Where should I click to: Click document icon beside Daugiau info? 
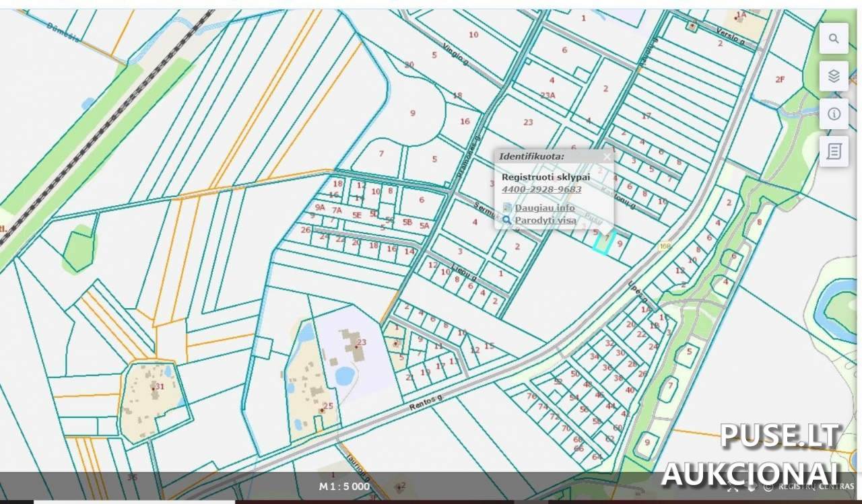[507, 208]
